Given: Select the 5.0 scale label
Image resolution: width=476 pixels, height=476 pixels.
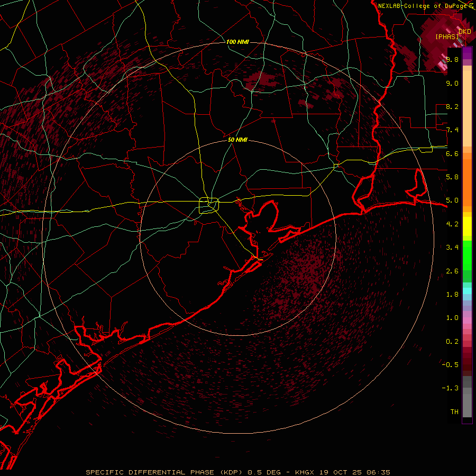Looking at the screenshot, I should pos(452,200).
